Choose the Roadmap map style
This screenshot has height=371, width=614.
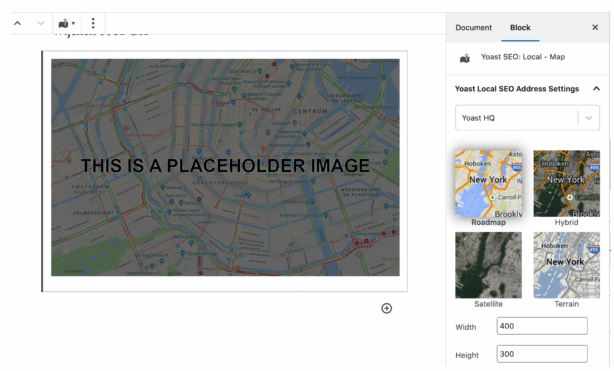pos(488,183)
